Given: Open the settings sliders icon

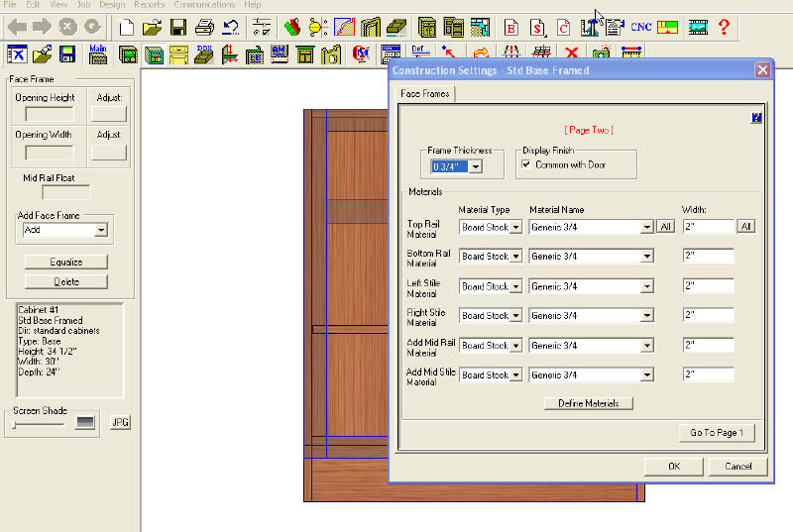Looking at the screenshot, I should tap(262, 28).
